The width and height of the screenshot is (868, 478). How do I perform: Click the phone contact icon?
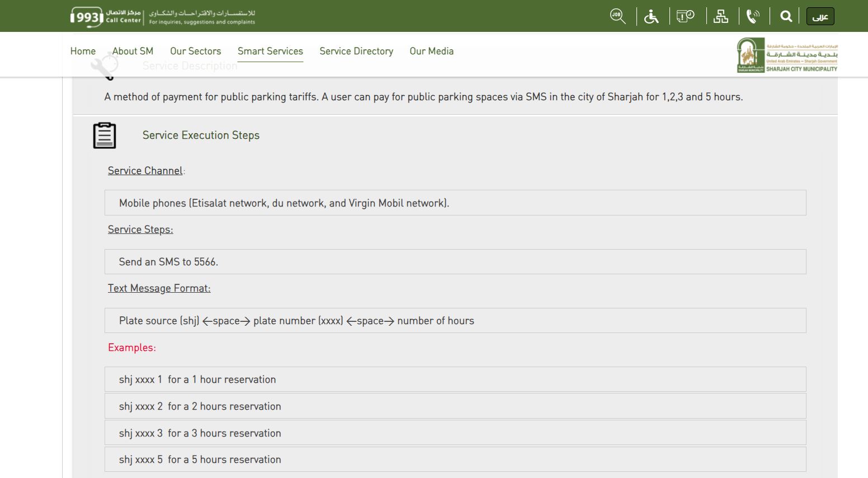tap(753, 16)
